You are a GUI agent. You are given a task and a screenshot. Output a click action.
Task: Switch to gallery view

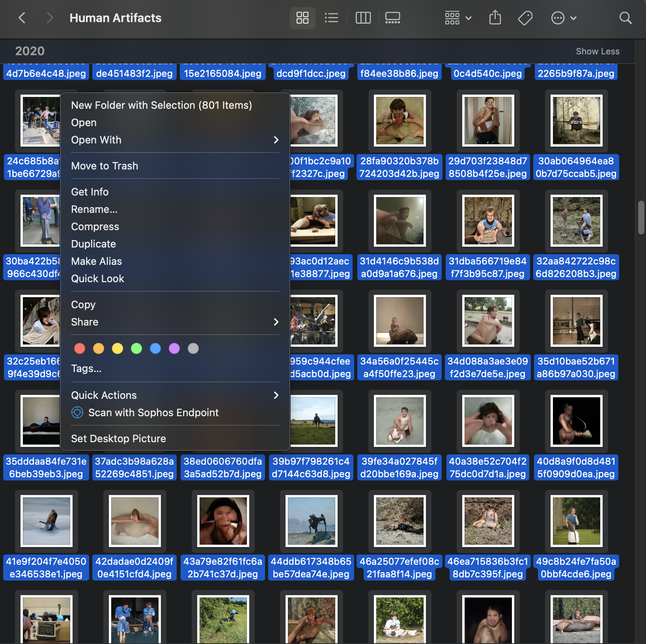point(392,18)
